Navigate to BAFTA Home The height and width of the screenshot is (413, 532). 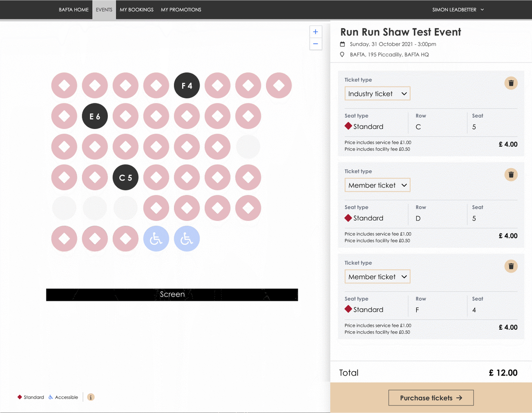pyautogui.click(x=73, y=10)
